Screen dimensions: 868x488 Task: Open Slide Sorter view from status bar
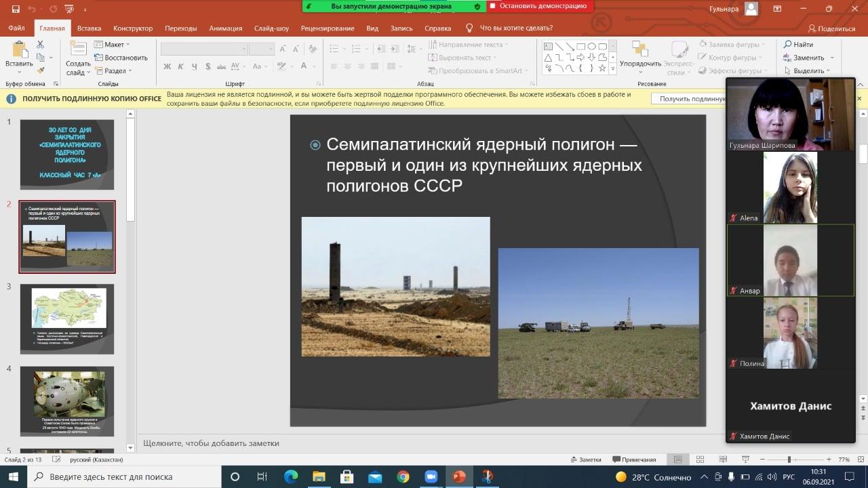[x=701, y=460]
